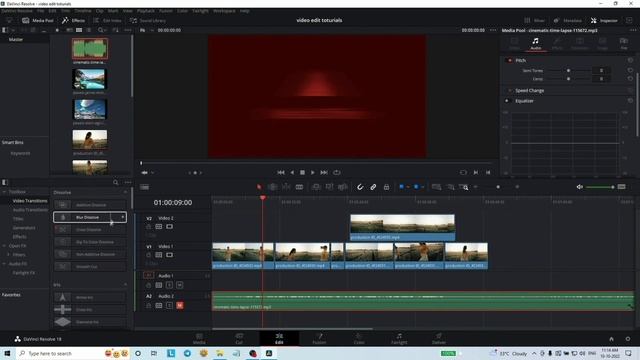Mute the Audio 2 track
The height and width of the screenshot is (360, 640).
pos(180,305)
